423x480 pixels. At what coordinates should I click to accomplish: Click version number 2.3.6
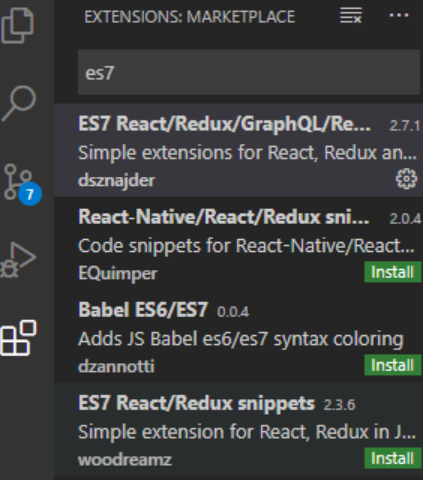click(x=340, y=405)
